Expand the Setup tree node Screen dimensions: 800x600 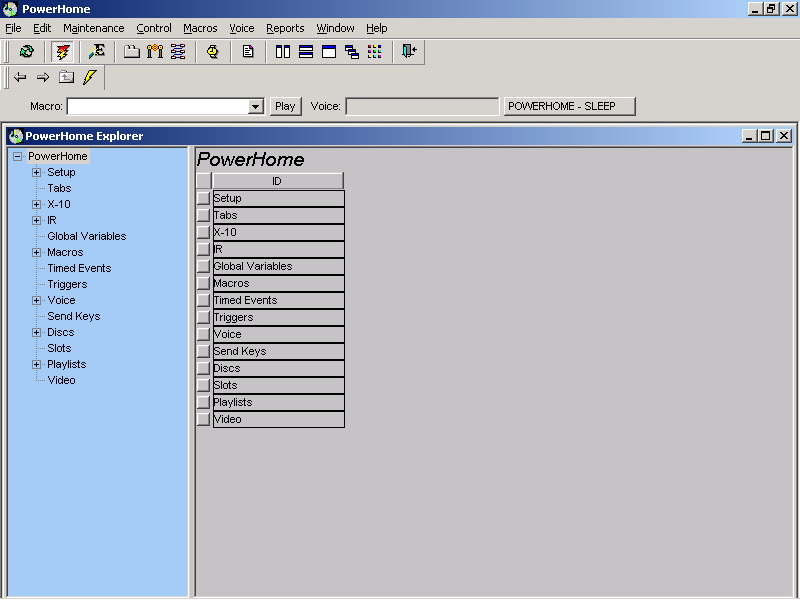(x=37, y=172)
